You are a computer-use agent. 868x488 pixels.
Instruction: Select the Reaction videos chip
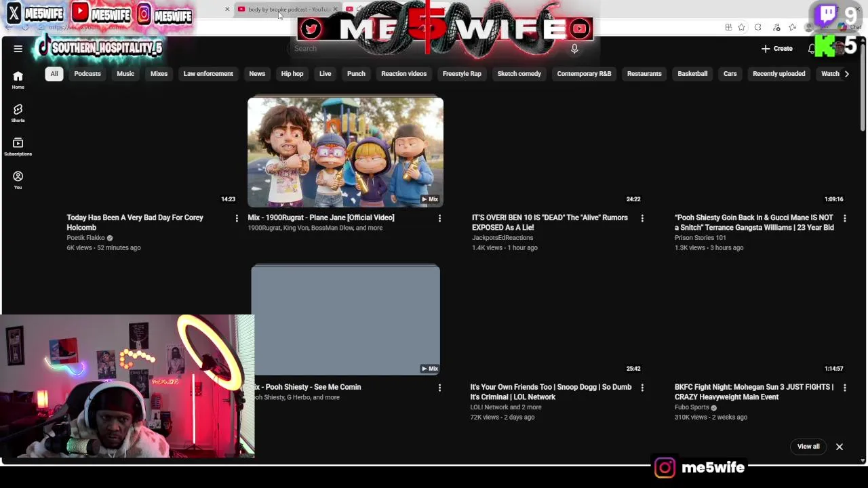(x=404, y=74)
